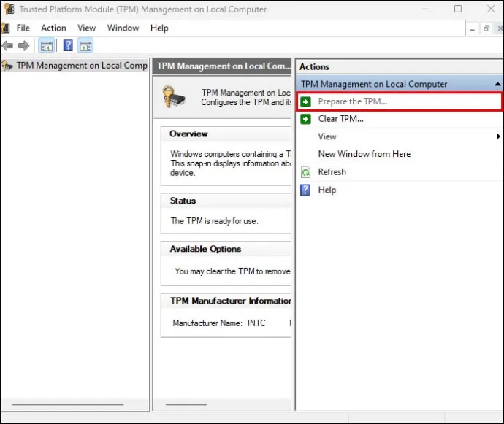Select Clear TPM... action

[340, 119]
